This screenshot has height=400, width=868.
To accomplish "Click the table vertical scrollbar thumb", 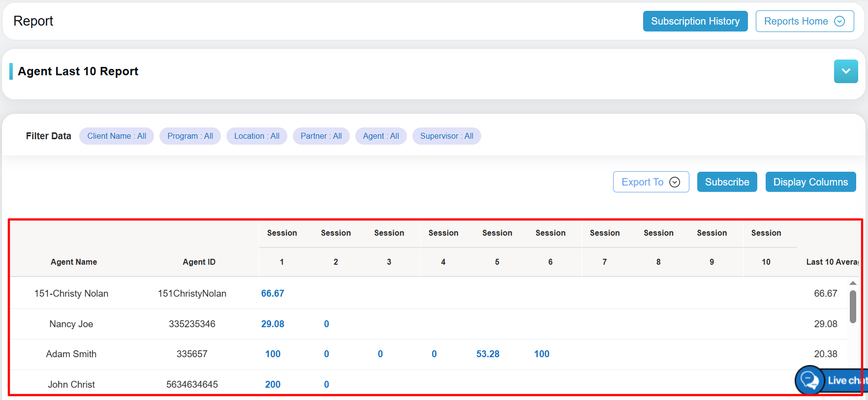I will click(x=853, y=306).
